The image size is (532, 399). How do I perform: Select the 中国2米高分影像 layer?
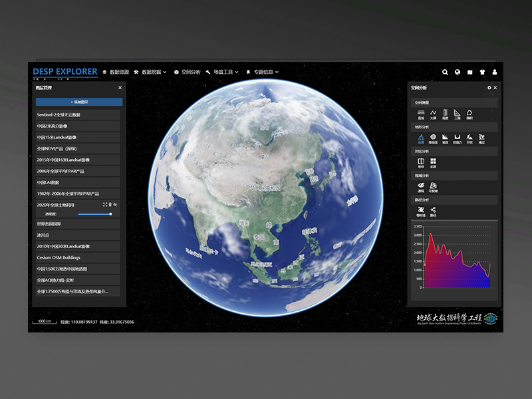click(78, 126)
